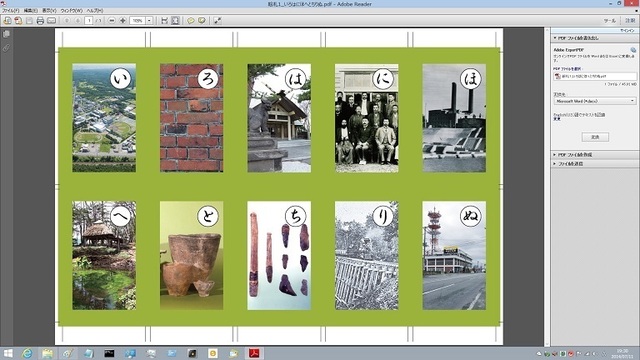Toggle the Fit One Full Page icon

pos(175,20)
